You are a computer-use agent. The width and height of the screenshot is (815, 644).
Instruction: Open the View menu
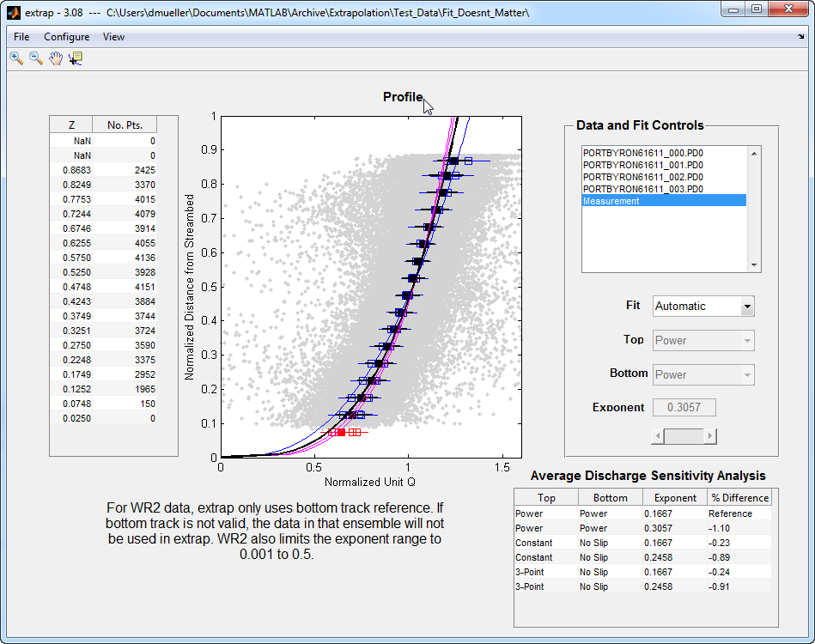113,37
